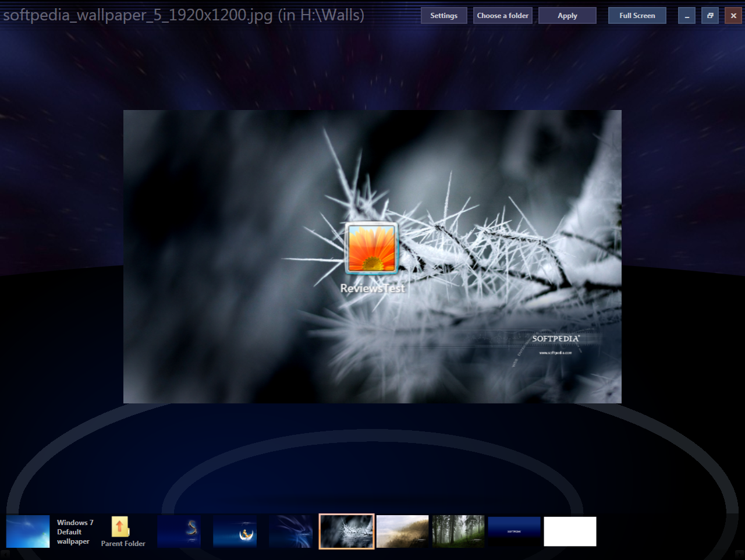Select the Windows 7 default wallpaper thumbnail

tap(28, 531)
